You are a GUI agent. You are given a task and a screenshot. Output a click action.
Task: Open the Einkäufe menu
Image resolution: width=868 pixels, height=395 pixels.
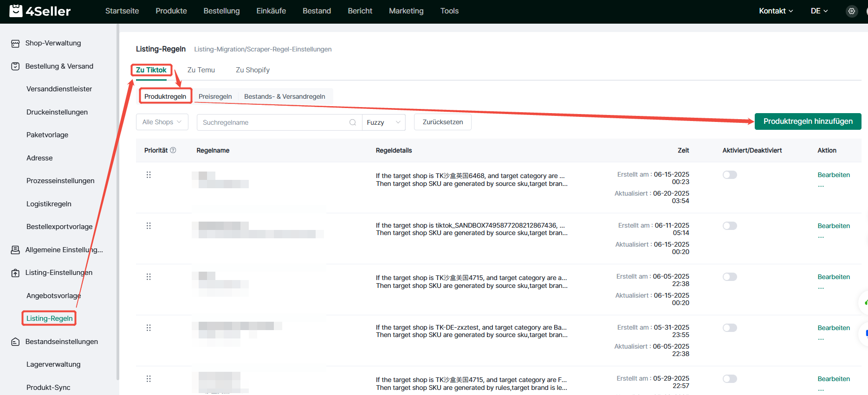coord(271,11)
